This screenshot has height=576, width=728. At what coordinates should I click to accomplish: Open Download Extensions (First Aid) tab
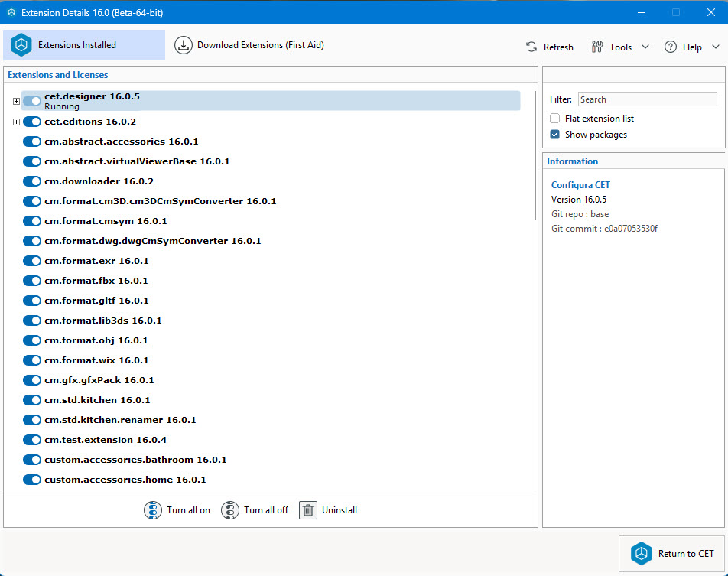pyautogui.click(x=249, y=45)
